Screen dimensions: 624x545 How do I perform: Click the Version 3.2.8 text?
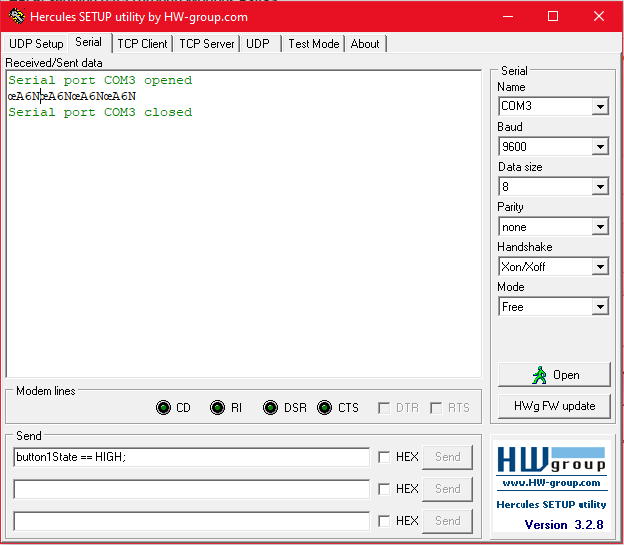point(564,525)
